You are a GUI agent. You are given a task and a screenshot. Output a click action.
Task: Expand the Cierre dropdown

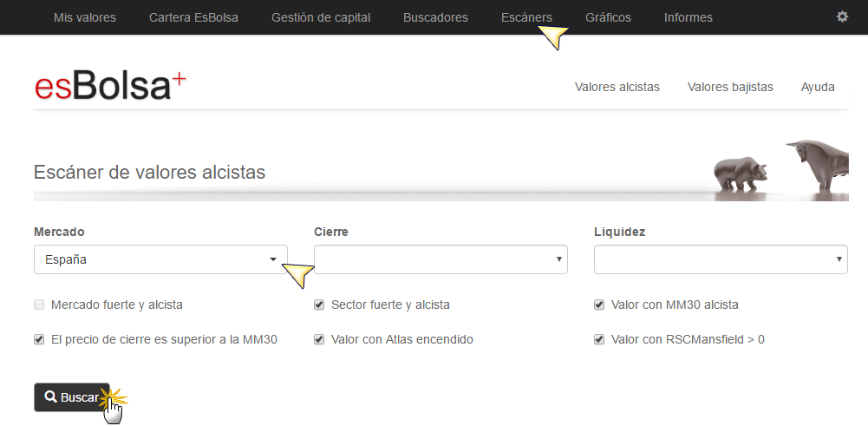(441, 259)
